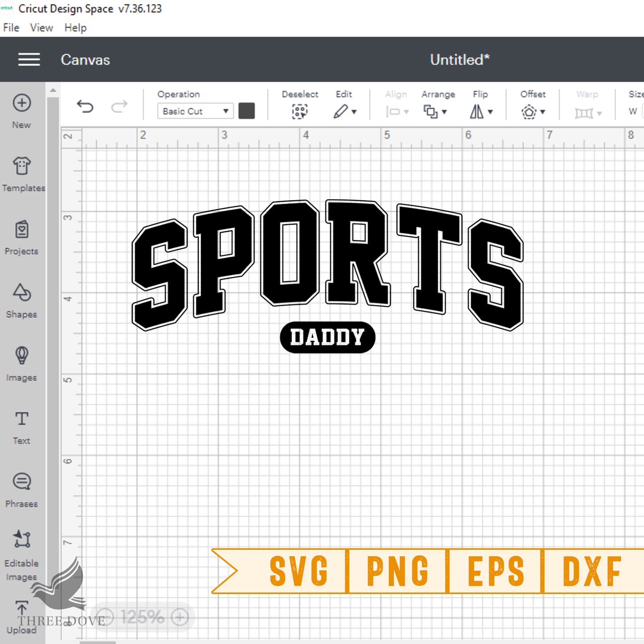
Task: Open the Operation Basic Cut dropdown
Action: pyautogui.click(x=195, y=111)
